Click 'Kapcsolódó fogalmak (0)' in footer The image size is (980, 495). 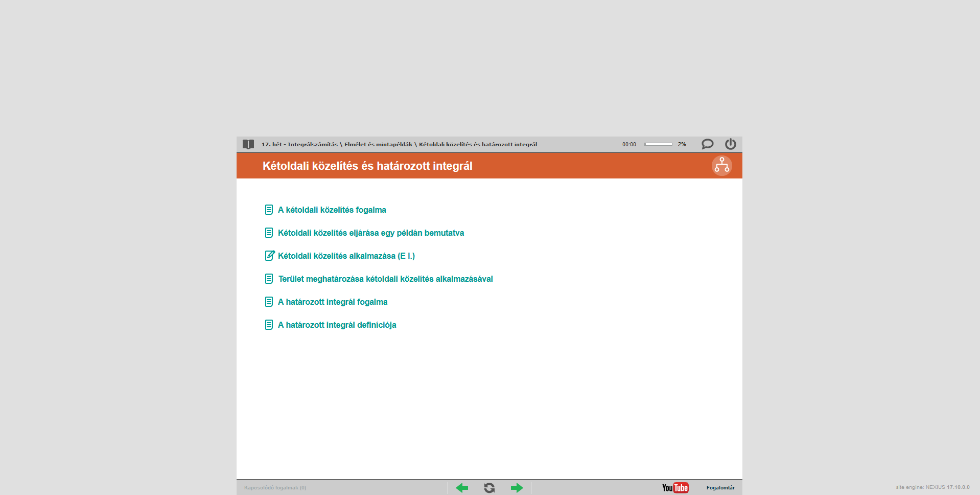pyautogui.click(x=275, y=488)
